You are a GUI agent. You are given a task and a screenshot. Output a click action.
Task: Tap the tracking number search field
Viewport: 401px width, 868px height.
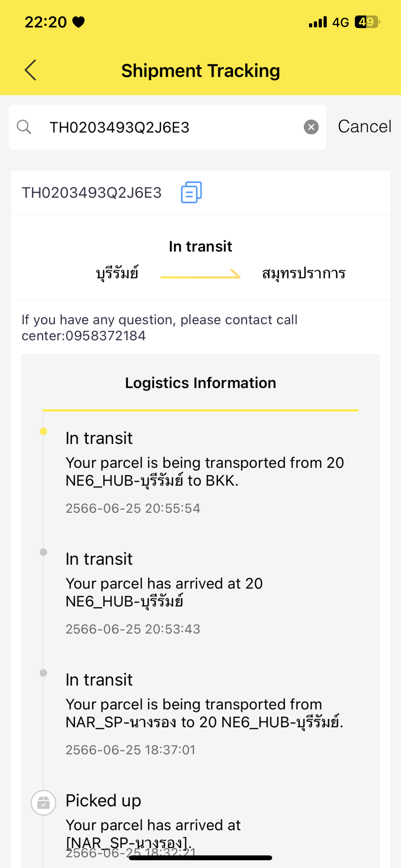click(x=167, y=127)
